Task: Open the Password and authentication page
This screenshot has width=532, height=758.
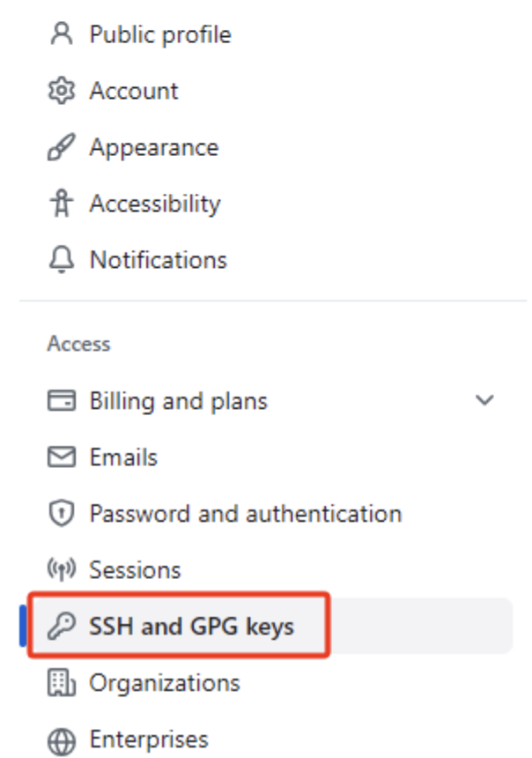Action: point(245,514)
